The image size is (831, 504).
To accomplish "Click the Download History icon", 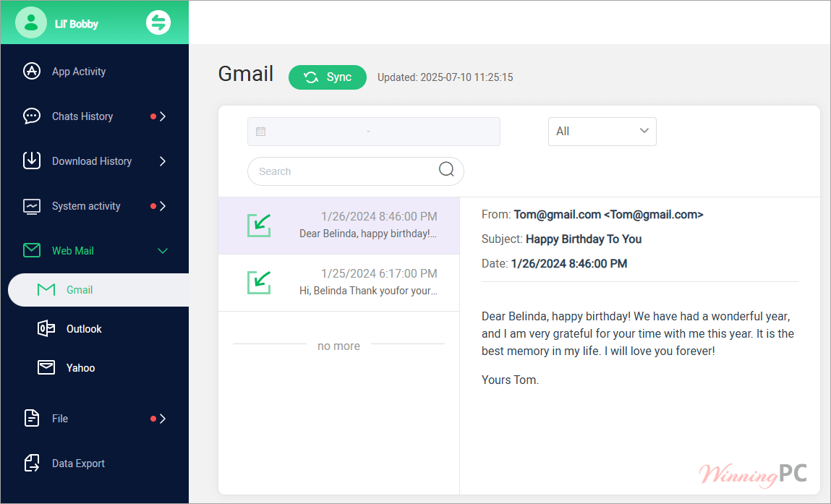I will pyautogui.click(x=32, y=161).
